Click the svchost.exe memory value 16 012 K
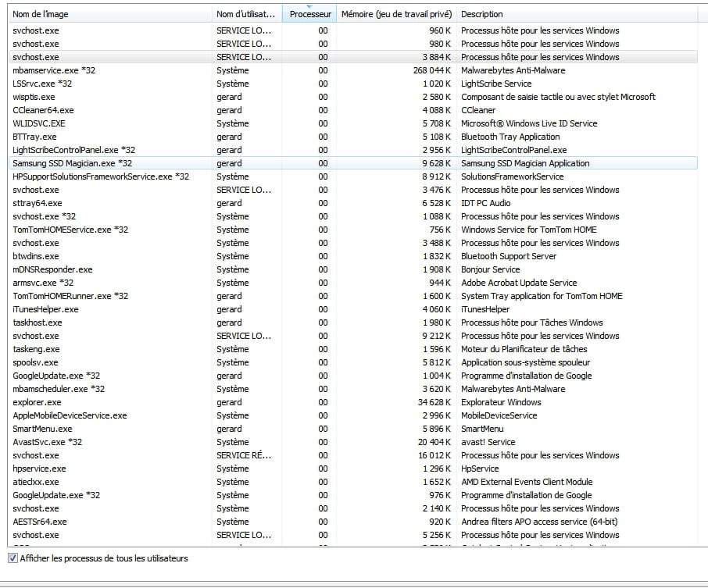708x588 pixels. click(434, 455)
